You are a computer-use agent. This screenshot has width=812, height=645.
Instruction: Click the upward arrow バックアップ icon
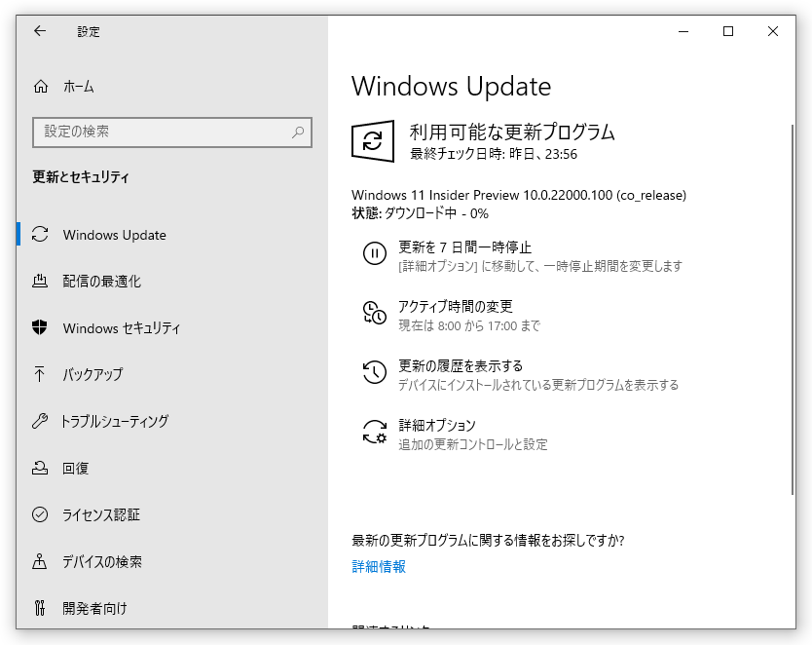pyautogui.click(x=39, y=374)
